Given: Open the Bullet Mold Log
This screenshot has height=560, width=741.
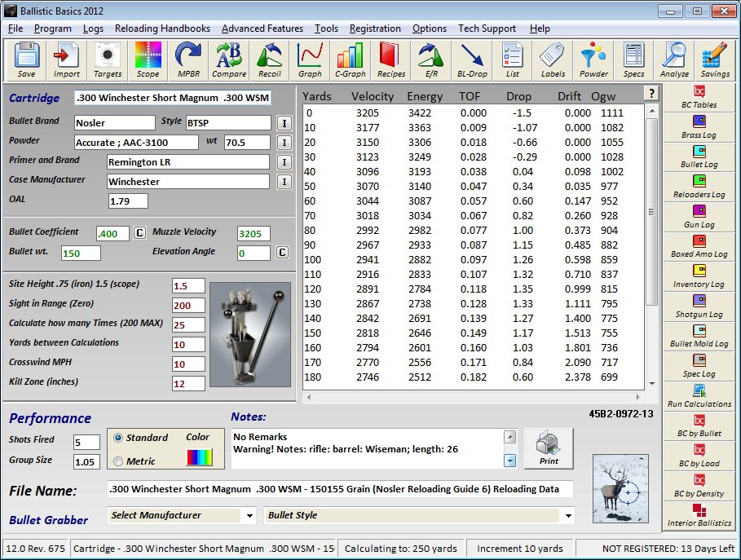Looking at the screenshot, I should pos(699,337).
